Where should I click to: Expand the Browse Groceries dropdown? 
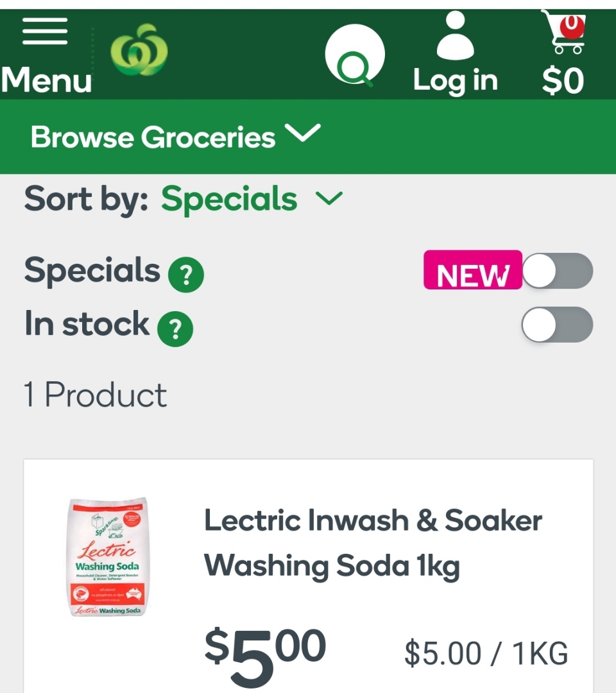(175, 136)
